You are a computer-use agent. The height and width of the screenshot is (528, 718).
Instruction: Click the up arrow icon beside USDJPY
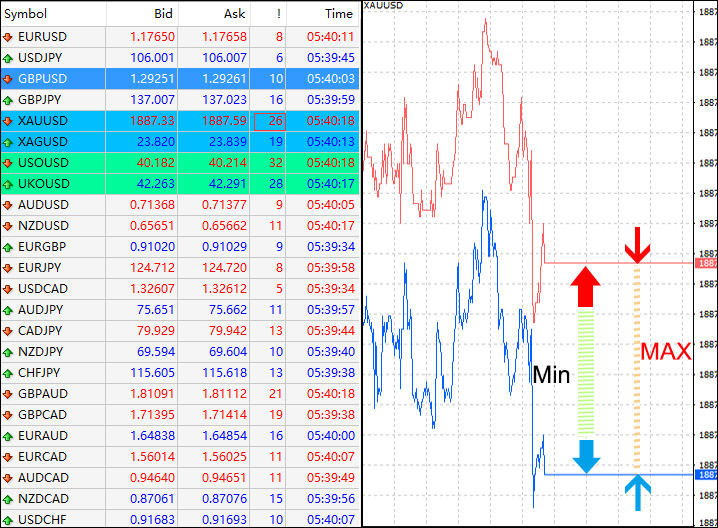pos(9,58)
